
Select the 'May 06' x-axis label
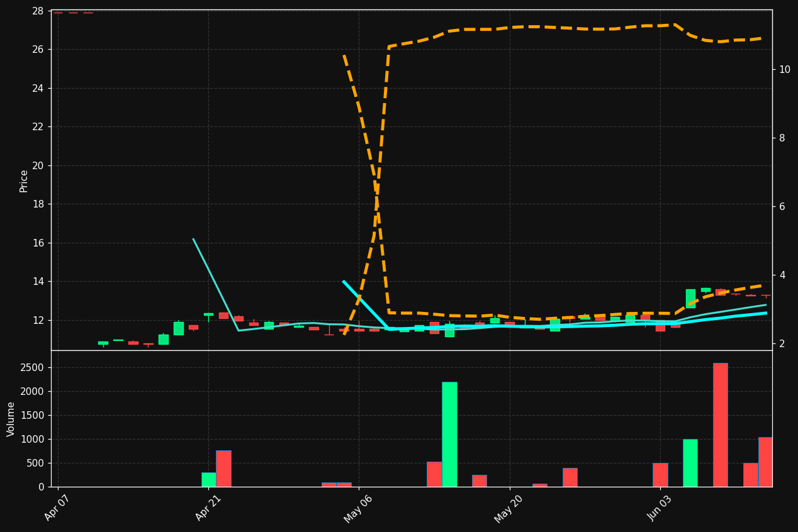pyautogui.click(x=358, y=509)
